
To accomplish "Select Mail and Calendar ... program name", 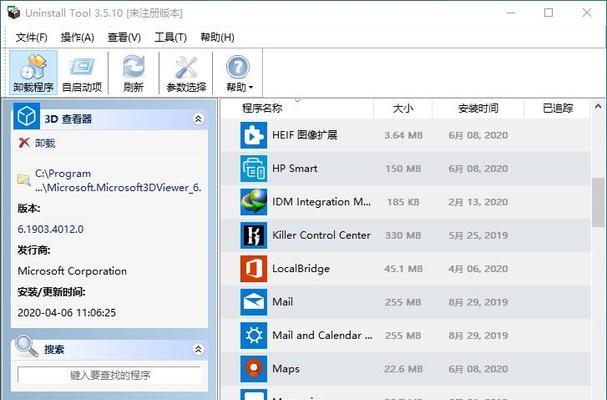I will coord(322,335).
